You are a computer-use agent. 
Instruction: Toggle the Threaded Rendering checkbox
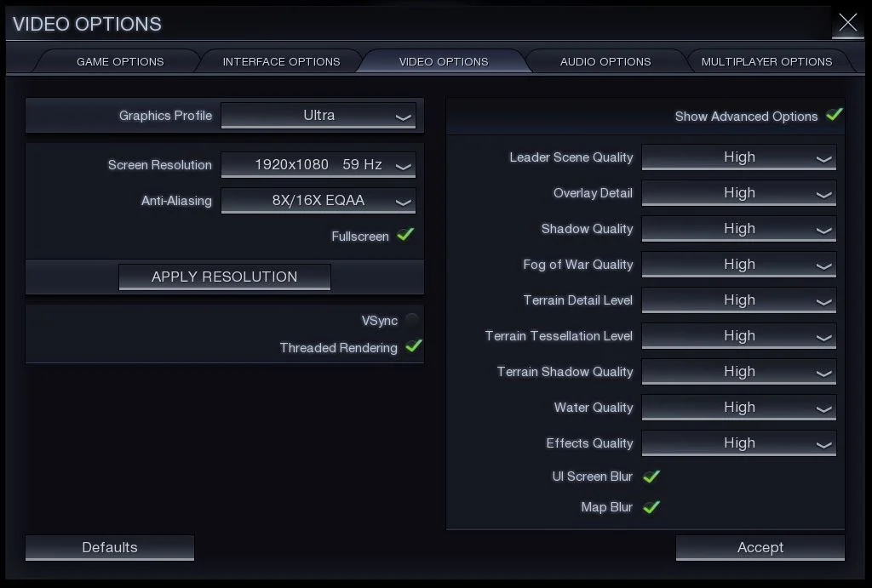(x=414, y=346)
